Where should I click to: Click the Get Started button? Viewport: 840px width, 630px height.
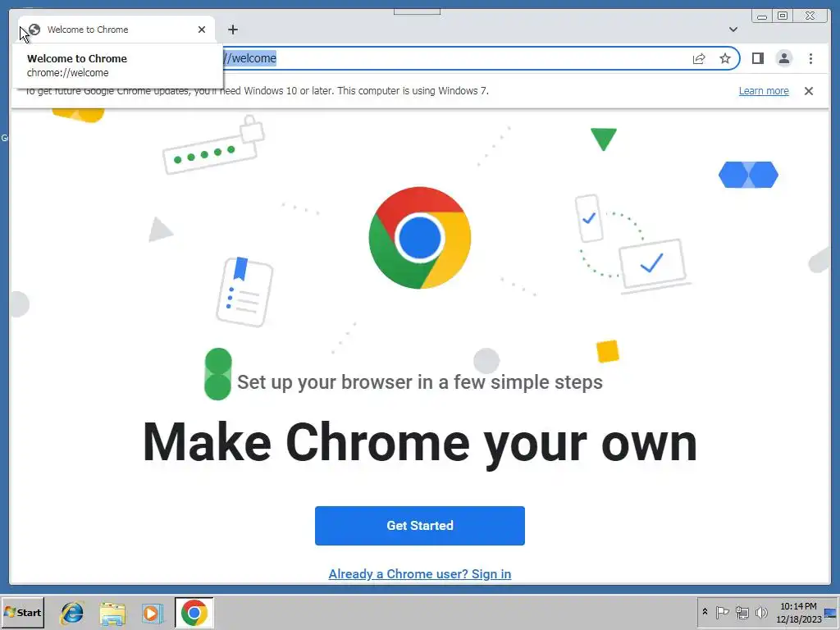[x=419, y=526]
